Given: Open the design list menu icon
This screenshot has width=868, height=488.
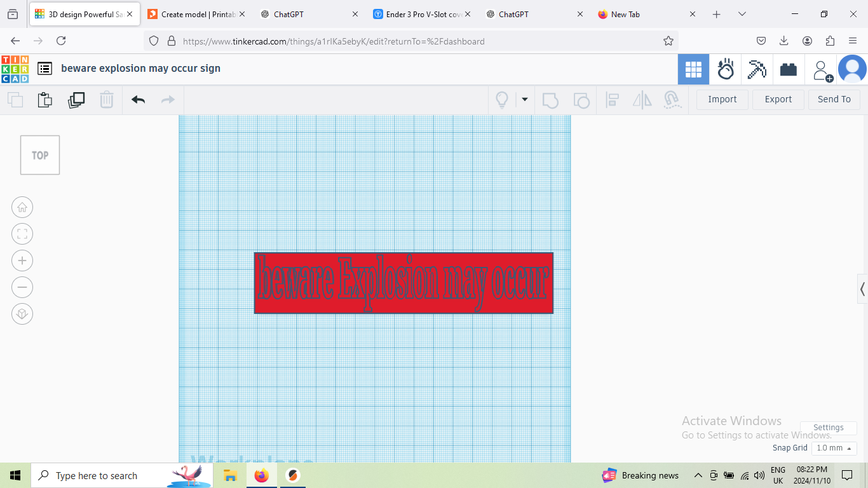Looking at the screenshot, I should (44, 69).
